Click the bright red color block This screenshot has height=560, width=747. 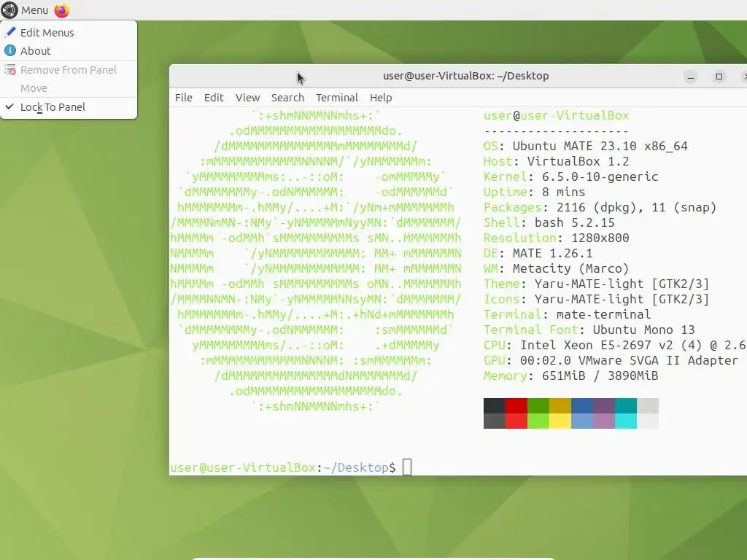click(x=516, y=421)
